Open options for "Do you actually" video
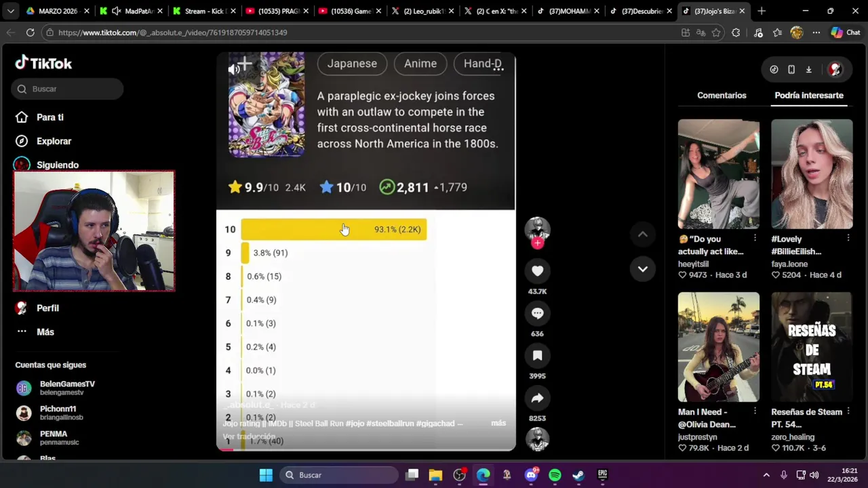868x488 pixels. tap(755, 239)
